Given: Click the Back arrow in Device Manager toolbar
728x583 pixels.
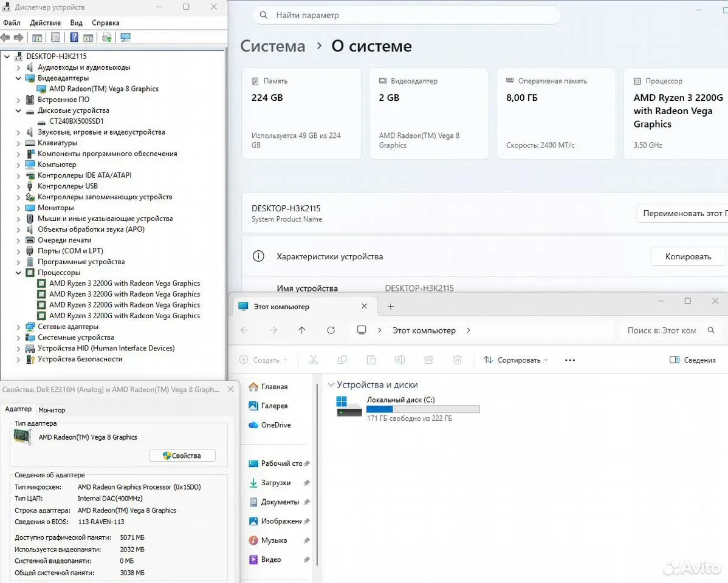Looking at the screenshot, I should 5,38.
